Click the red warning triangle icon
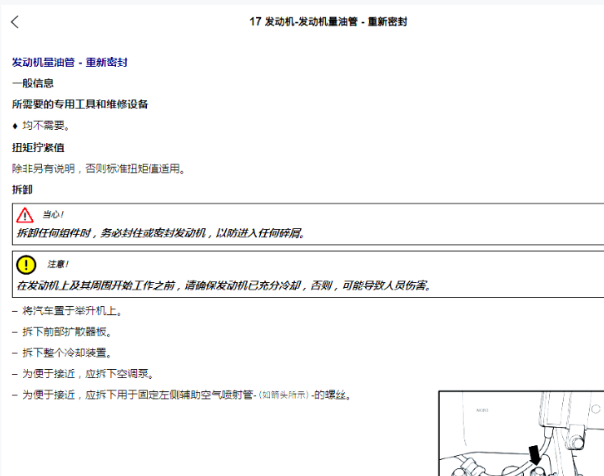 pos(25,215)
